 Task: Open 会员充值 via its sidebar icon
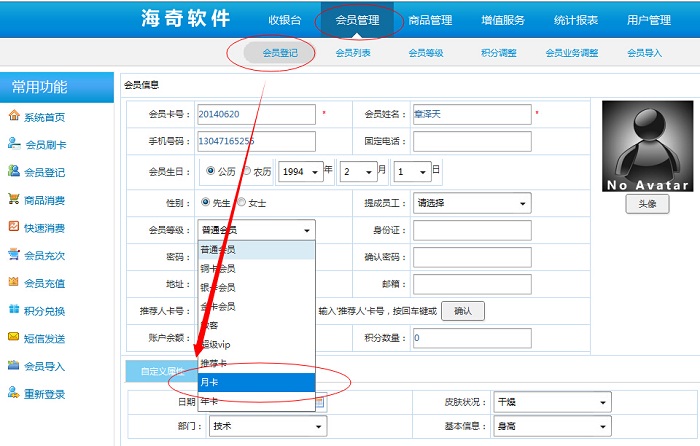(14, 283)
